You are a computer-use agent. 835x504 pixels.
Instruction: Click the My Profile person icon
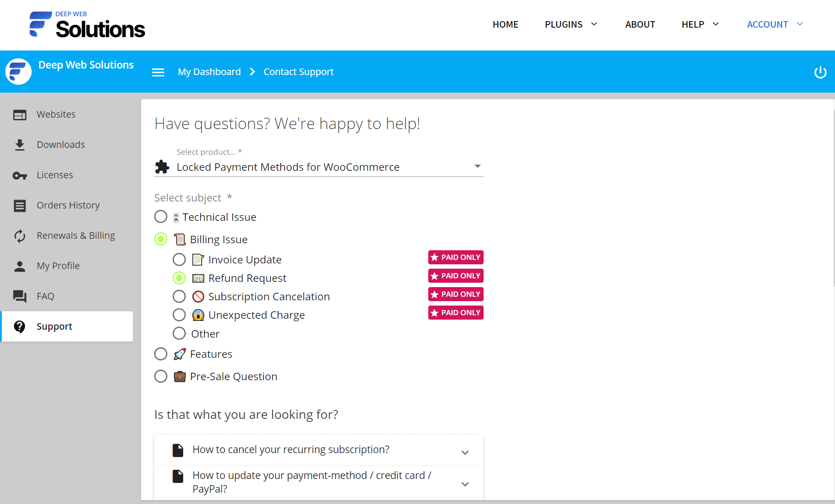(x=20, y=266)
